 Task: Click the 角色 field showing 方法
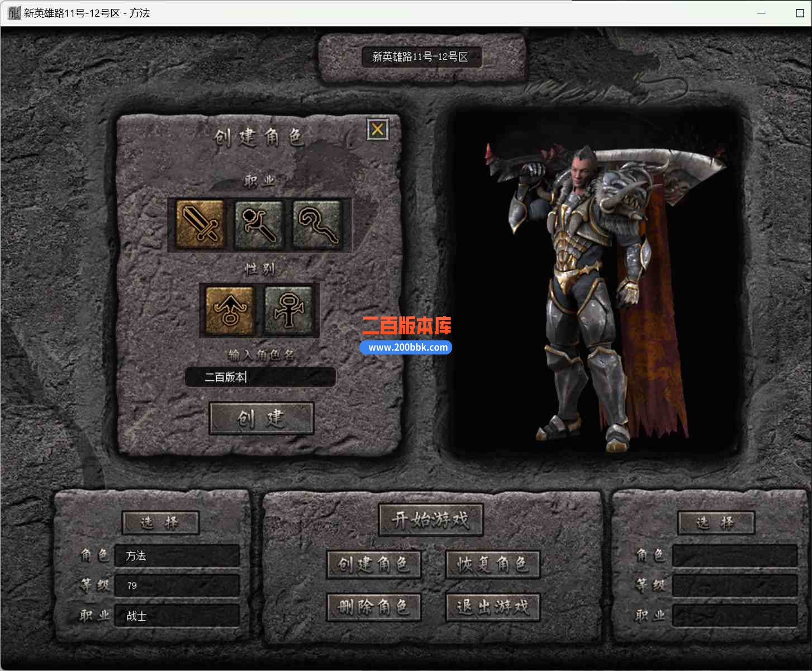177,556
